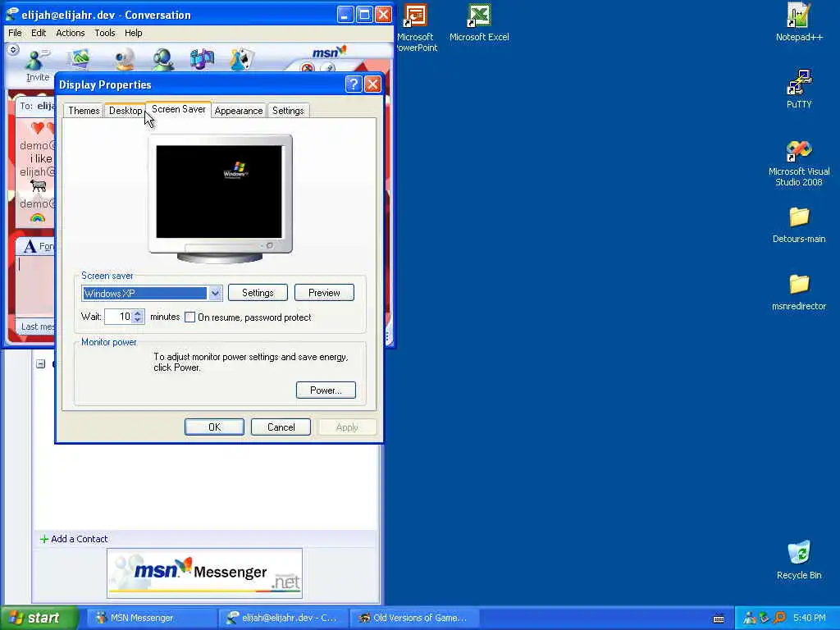Click the Safely Remove Hardware tray icon
Screen dimensions: 840x630
pos(765,618)
